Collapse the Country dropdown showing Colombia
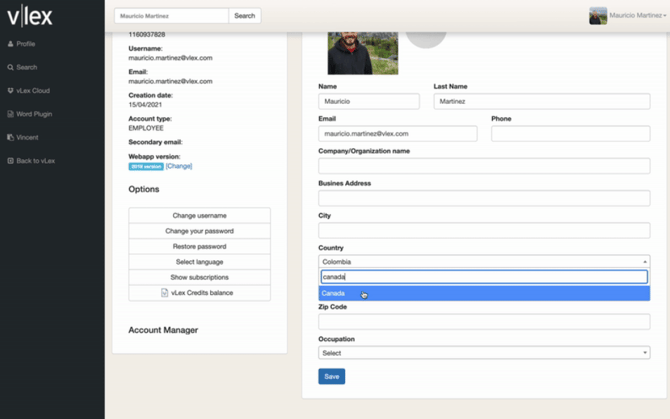The image size is (670, 419). [484, 261]
